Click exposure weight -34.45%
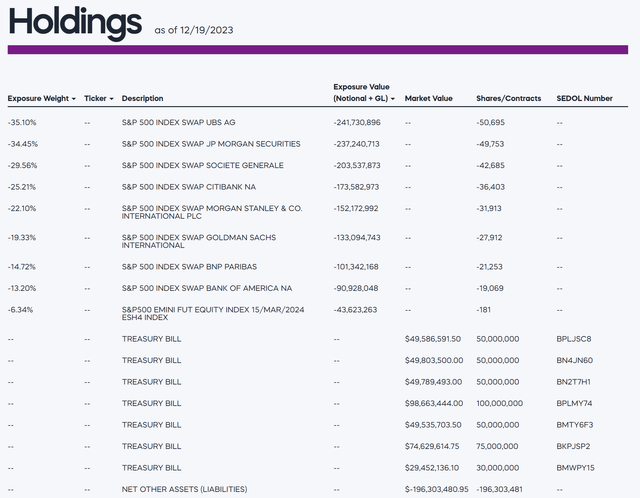Image resolution: width=640 pixels, height=498 pixels. (23, 144)
